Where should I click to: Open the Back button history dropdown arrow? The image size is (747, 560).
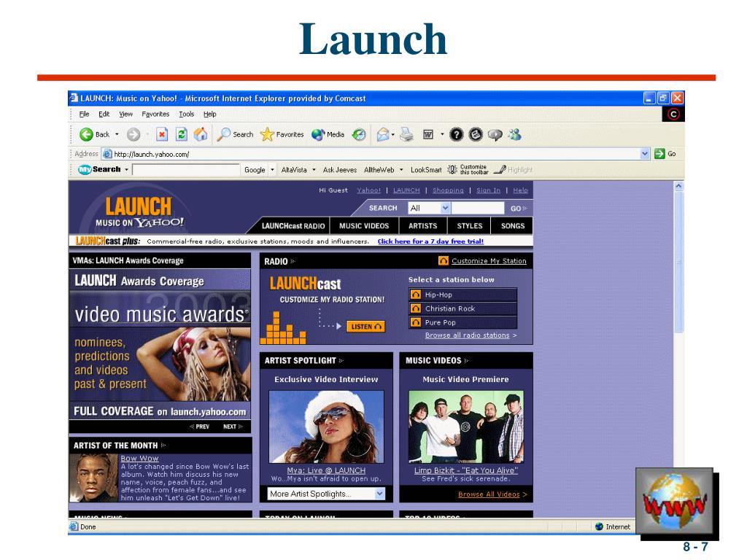coord(117,135)
